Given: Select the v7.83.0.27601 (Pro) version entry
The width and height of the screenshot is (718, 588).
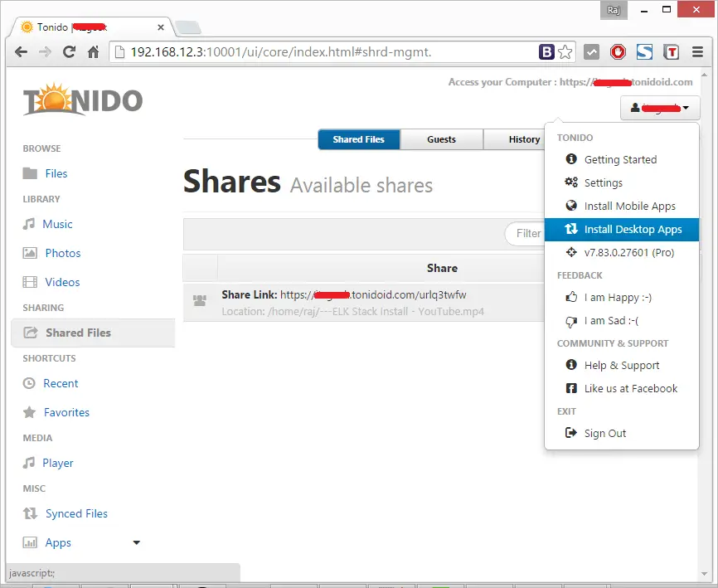Looking at the screenshot, I should click(x=622, y=252).
